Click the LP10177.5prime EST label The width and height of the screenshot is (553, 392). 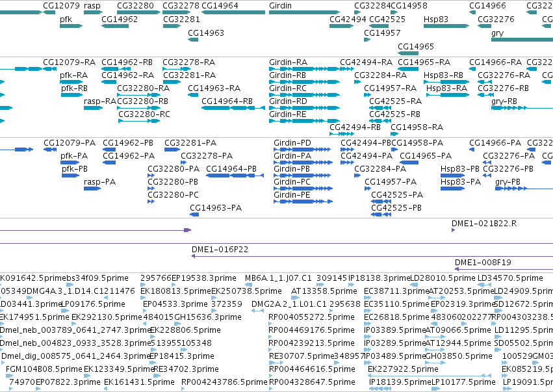[x=463, y=382]
